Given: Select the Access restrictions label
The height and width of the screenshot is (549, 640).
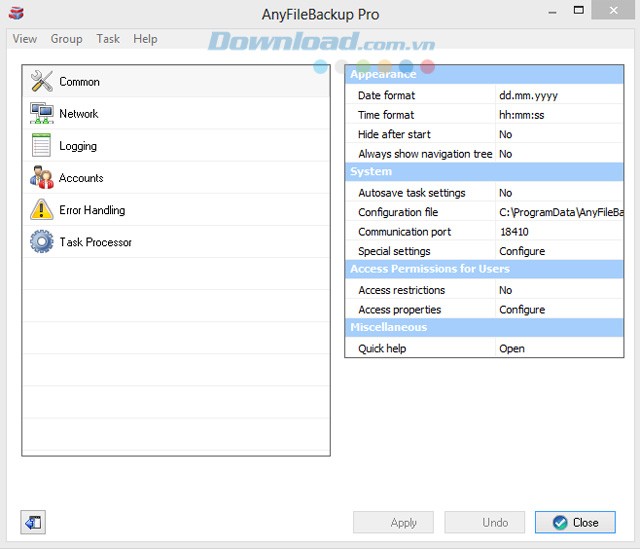Looking at the screenshot, I should [x=402, y=290].
